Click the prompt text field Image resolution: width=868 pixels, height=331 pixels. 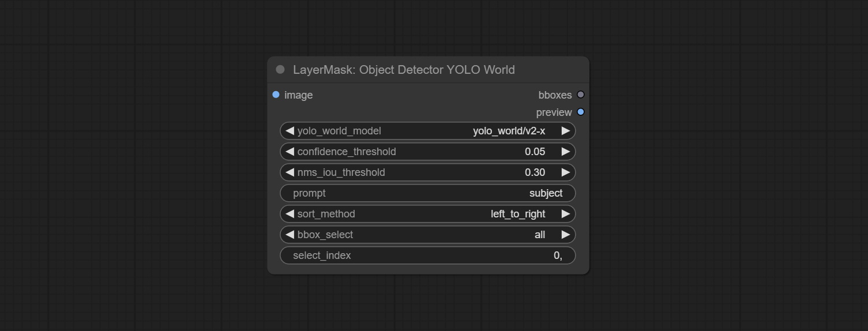click(x=427, y=193)
